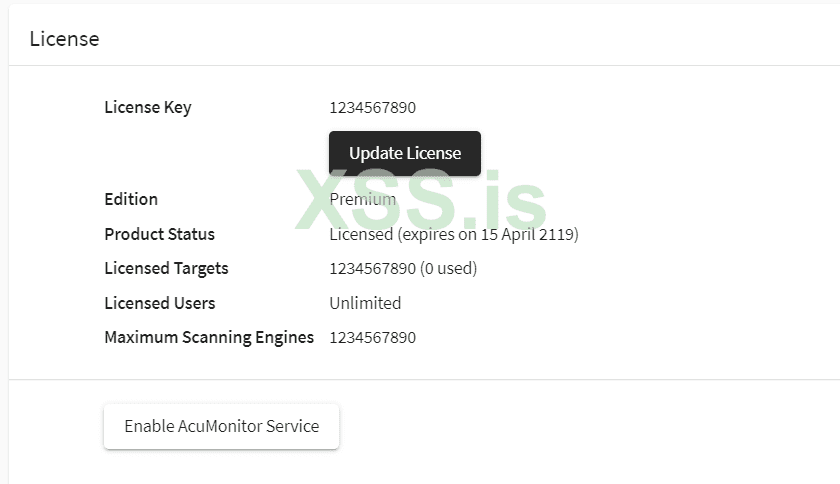Image resolution: width=840 pixels, height=484 pixels.
Task: Click the Update License button
Action: pyautogui.click(x=405, y=154)
